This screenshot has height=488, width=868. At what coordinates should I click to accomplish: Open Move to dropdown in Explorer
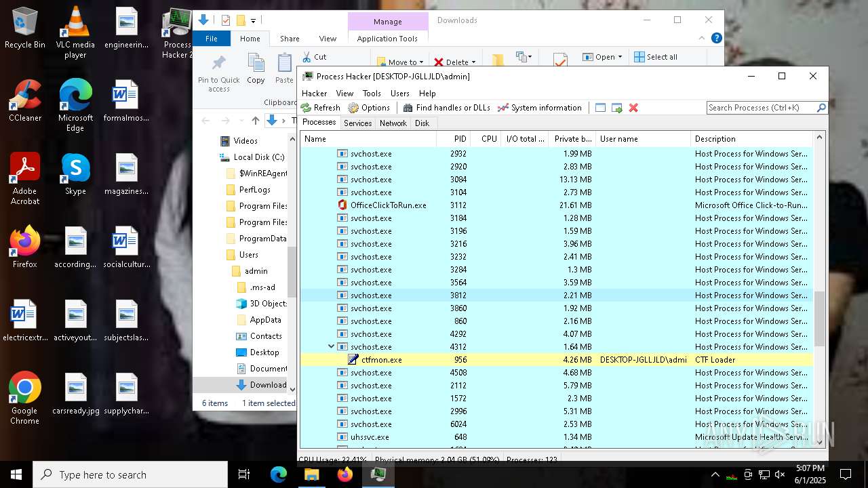[x=400, y=62]
